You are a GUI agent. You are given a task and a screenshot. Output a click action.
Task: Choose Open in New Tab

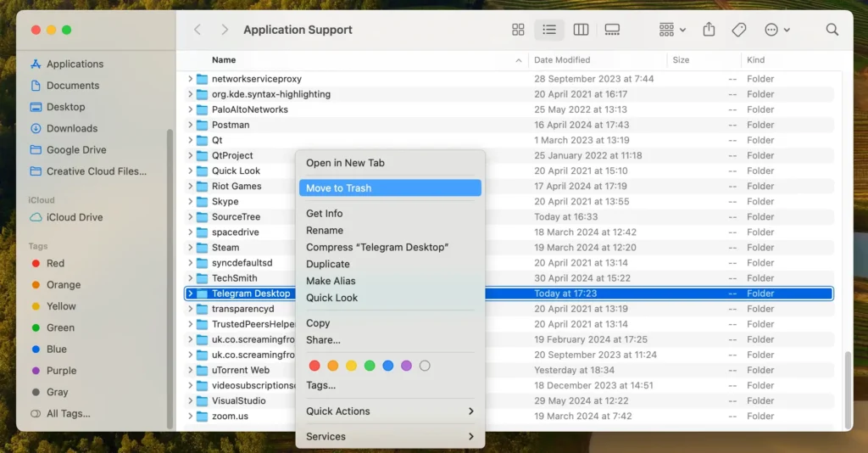(x=390, y=163)
